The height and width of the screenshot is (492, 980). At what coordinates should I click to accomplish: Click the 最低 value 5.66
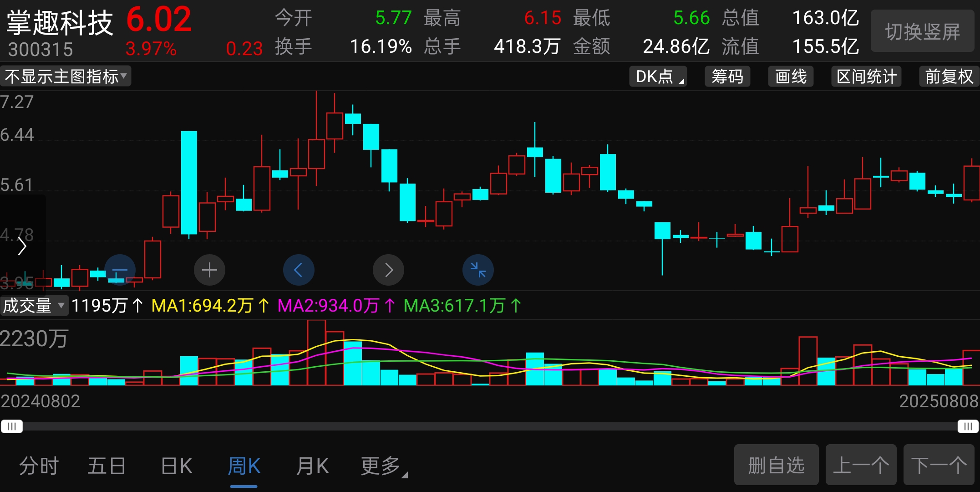click(691, 18)
